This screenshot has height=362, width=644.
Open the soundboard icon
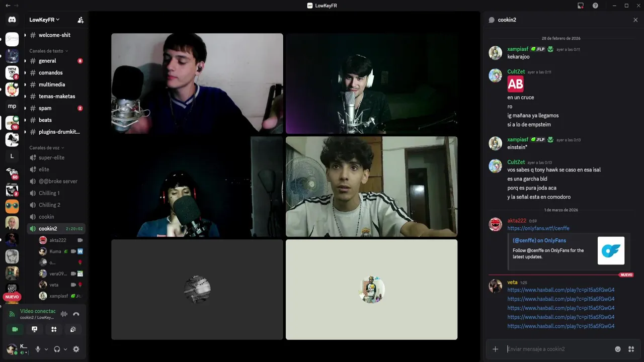point(73,329)
